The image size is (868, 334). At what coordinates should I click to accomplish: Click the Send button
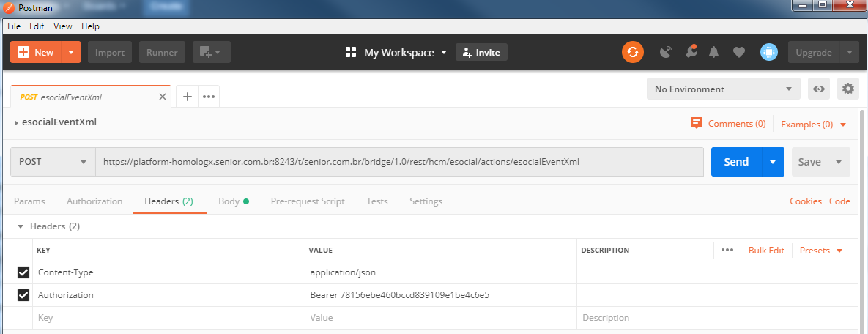tap(736, 162)
